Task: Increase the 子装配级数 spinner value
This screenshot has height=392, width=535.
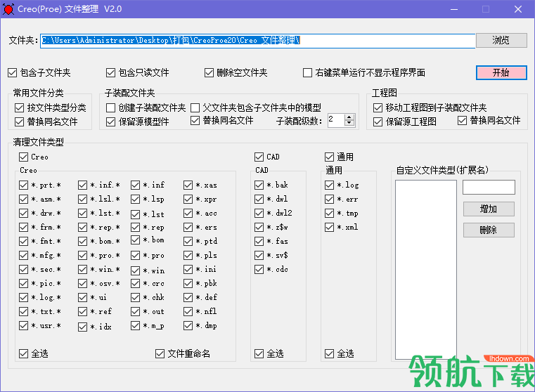Action: pos(349,117)
